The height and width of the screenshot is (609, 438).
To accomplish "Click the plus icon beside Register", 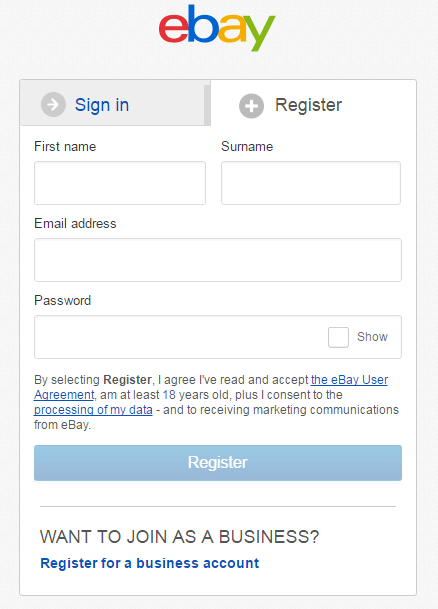I will click(x=251, y=106).
